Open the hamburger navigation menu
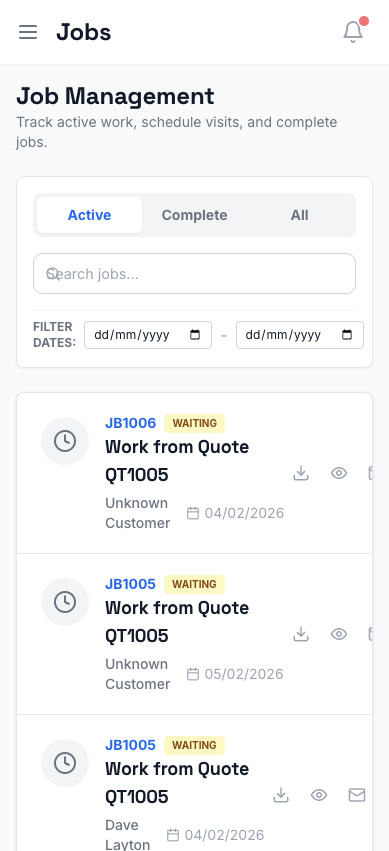Image resolution: width=389 pixels, height=851 pixels. pyautogui.click(x=28, y=32)
